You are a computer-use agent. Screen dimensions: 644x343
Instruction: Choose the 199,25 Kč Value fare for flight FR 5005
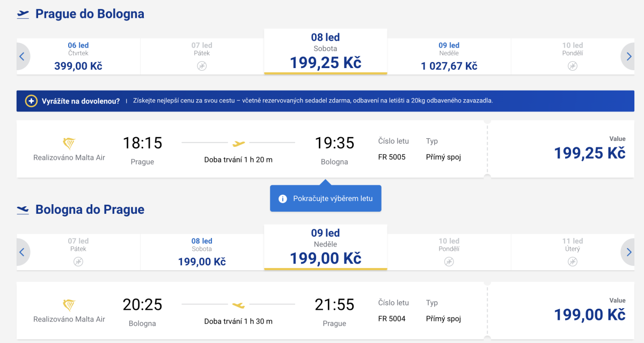point(589,153)
